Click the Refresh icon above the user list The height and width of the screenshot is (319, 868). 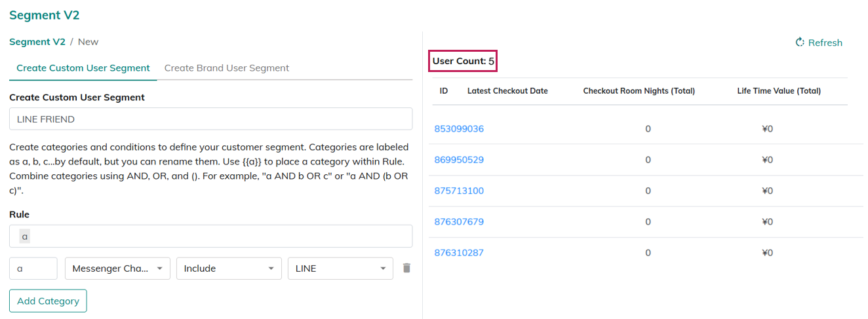tap(800, 43)
